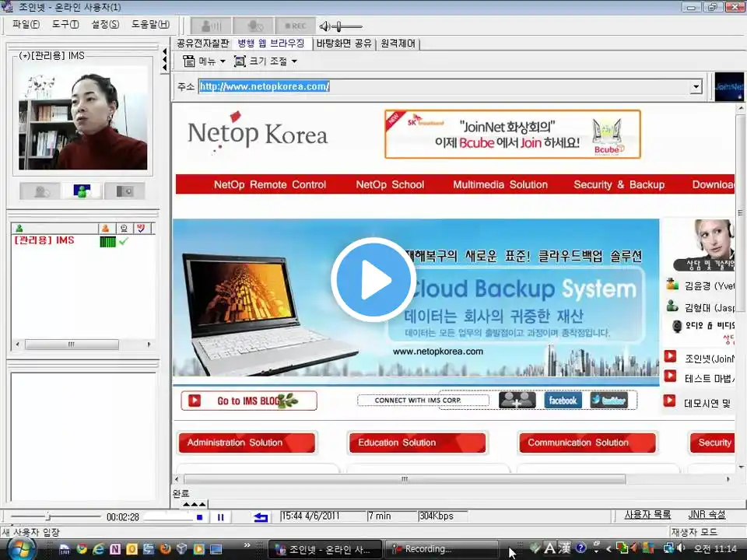The width and height of the screenshot is (747, 560).
Task: Click the red play icon beside 조인넷
Action: pos(670,356)
